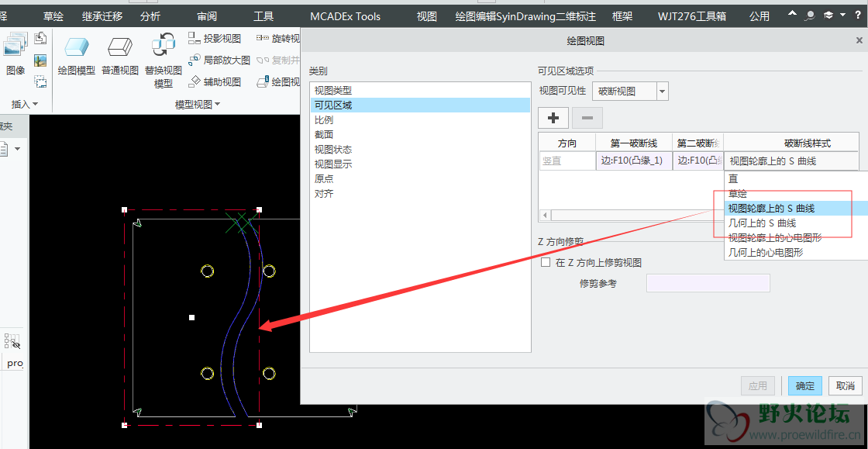Click the 确定 button
The height and width of the screenshot is (449, 868).
805,385
